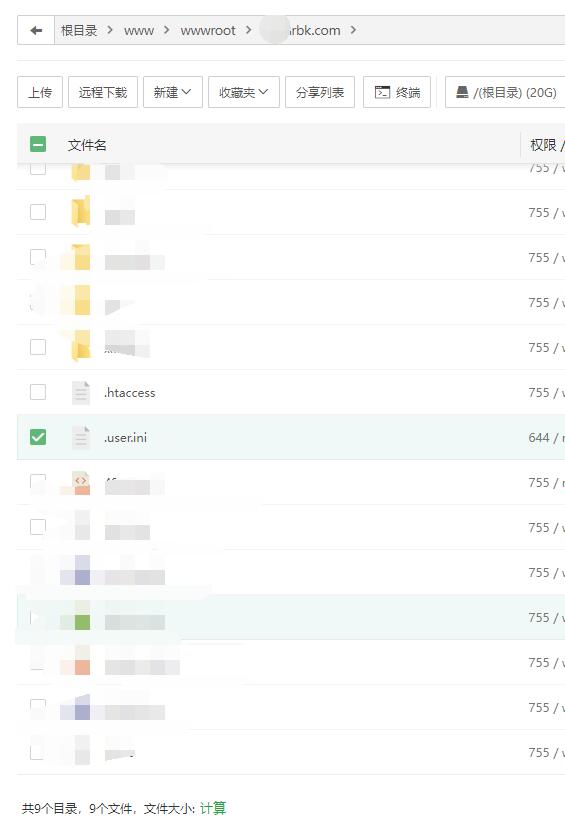
Task: Navigate to 根目录 in breadcrumb
Action: point(79,30)
